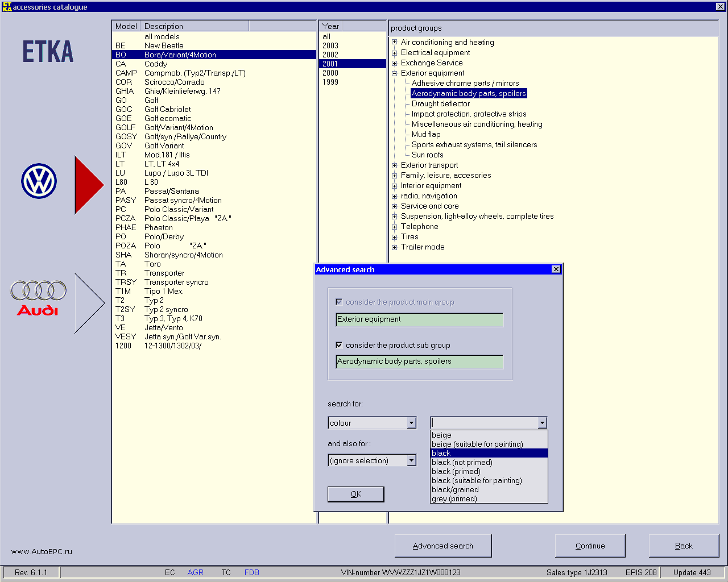Confirm with the OK button

(356, 494)
